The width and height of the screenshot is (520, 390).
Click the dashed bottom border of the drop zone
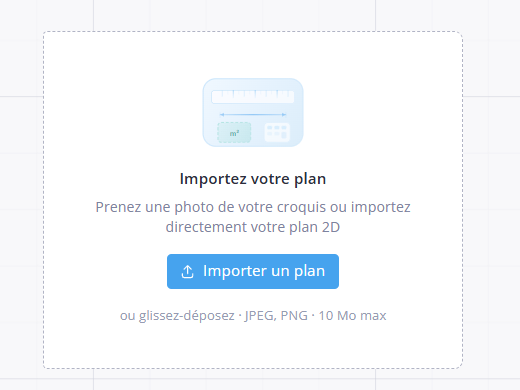point(253,368)
